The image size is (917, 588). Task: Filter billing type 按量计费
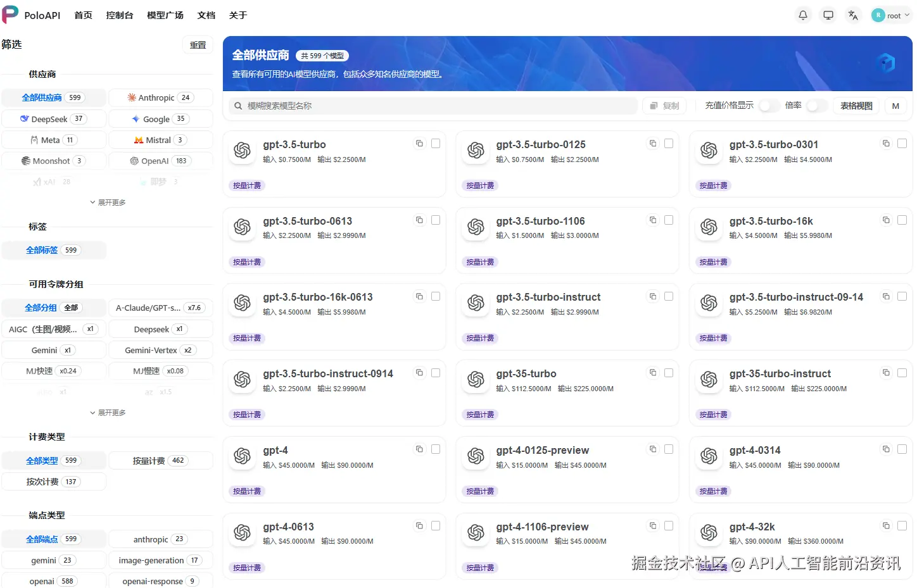(161, 461)
